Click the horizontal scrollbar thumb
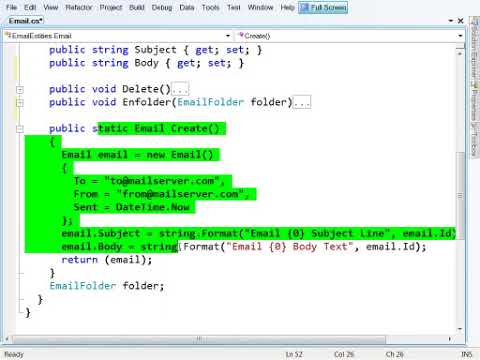This screenshot has height=360, width=480. [x=199, y=339]
